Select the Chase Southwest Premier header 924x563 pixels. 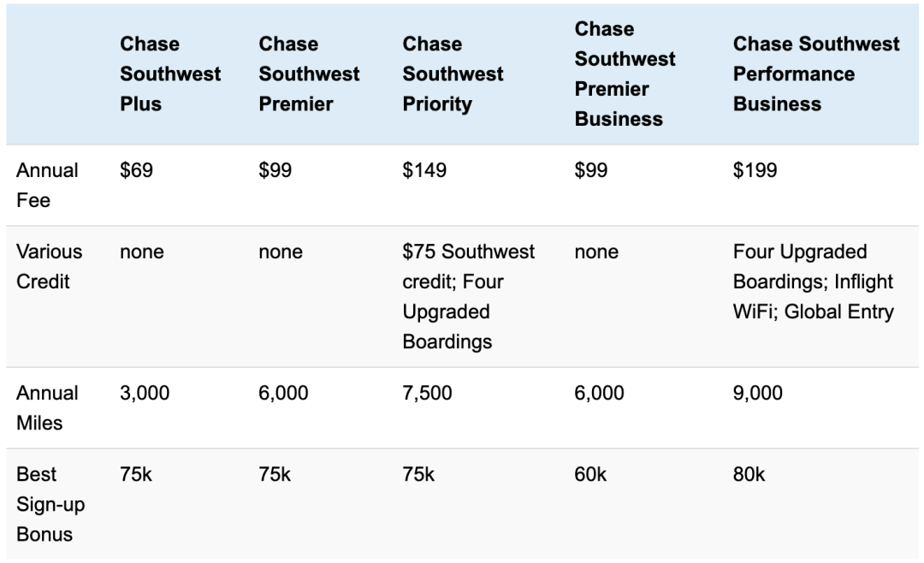pyautogui.click(x=309, y=74)
